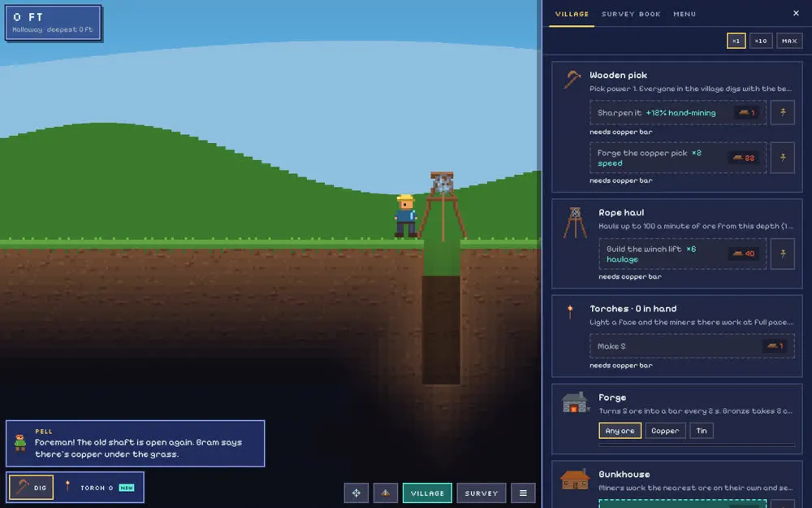Click the rope haul rig over shaft
The image size is (812, 508).
click(443, 206)
